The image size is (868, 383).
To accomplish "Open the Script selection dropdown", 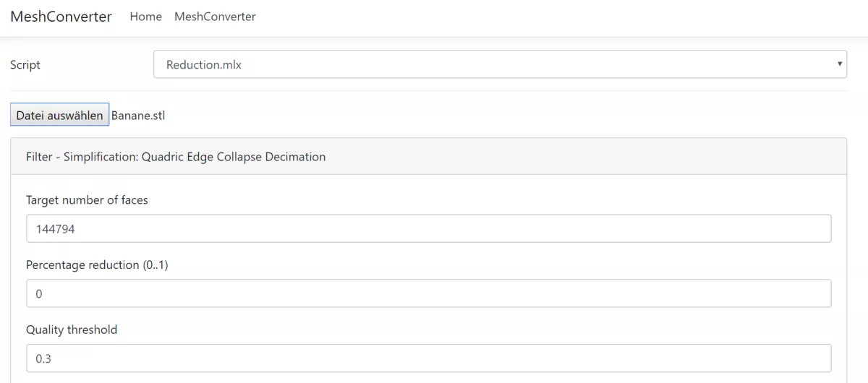I will [x=499, y=64].
